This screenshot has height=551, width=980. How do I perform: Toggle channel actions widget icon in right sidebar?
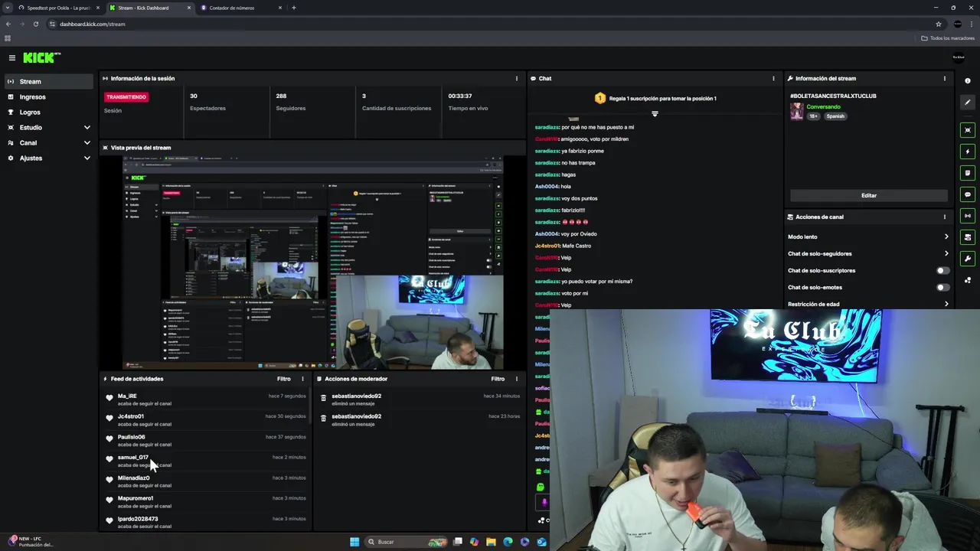click(968, 237)
